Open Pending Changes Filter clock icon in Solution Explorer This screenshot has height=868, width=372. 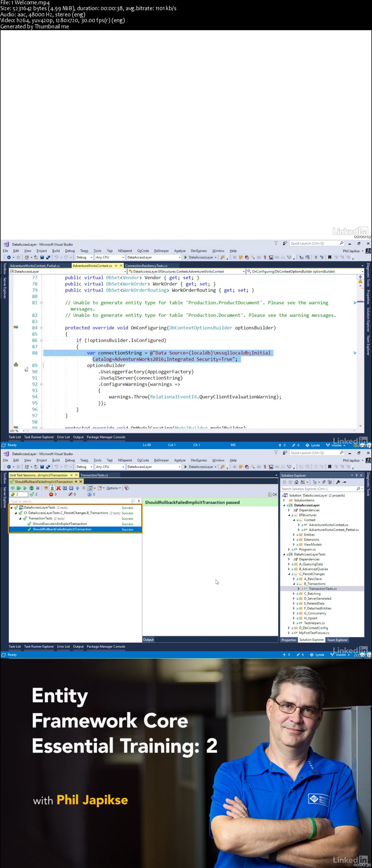pyautogui.click(x=315, y=482)
